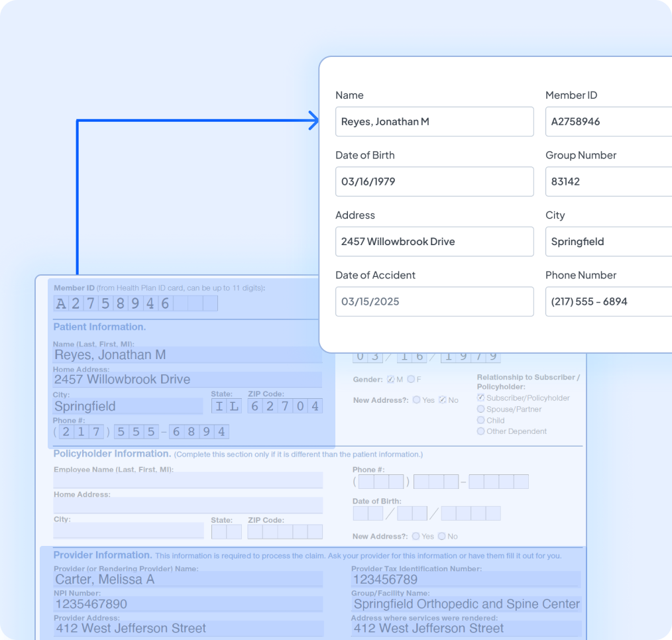Image resolution: width=672 pixels, height=640 pixels.
Task: Select the Address field 2457 Willowbrook Drive
Action: click(x=434, y=242)
